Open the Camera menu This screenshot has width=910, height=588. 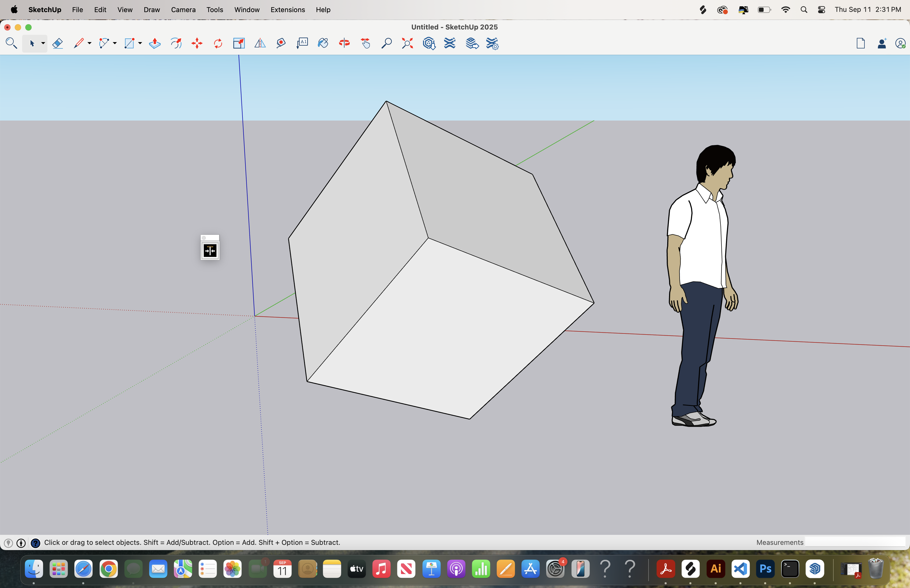(x=183, y=9)
